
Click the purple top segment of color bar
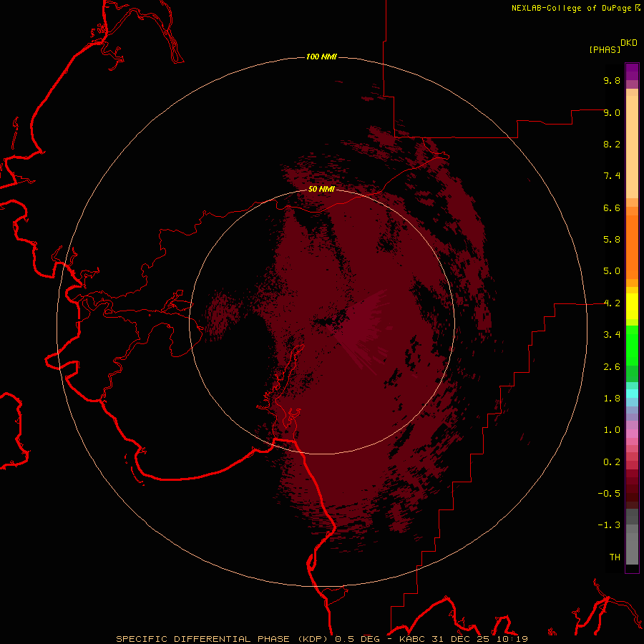(632, 72)
